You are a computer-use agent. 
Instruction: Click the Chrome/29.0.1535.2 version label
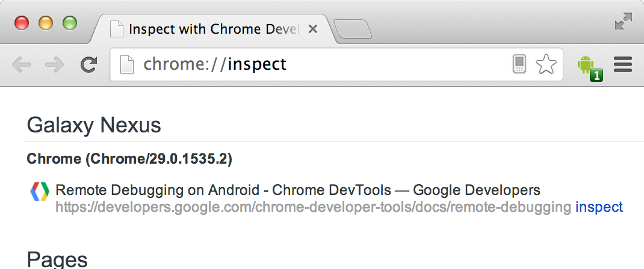pyautogui.click(x=129, y=159)
